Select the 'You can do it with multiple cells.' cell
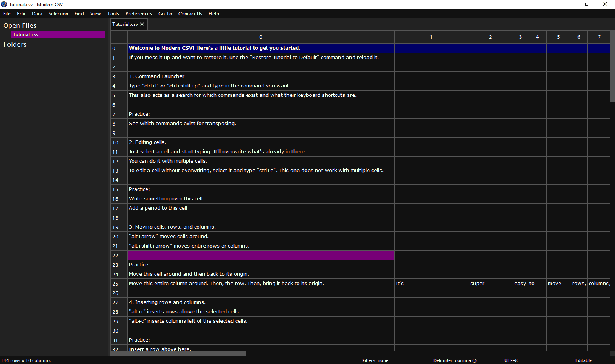 pos(261,161)
